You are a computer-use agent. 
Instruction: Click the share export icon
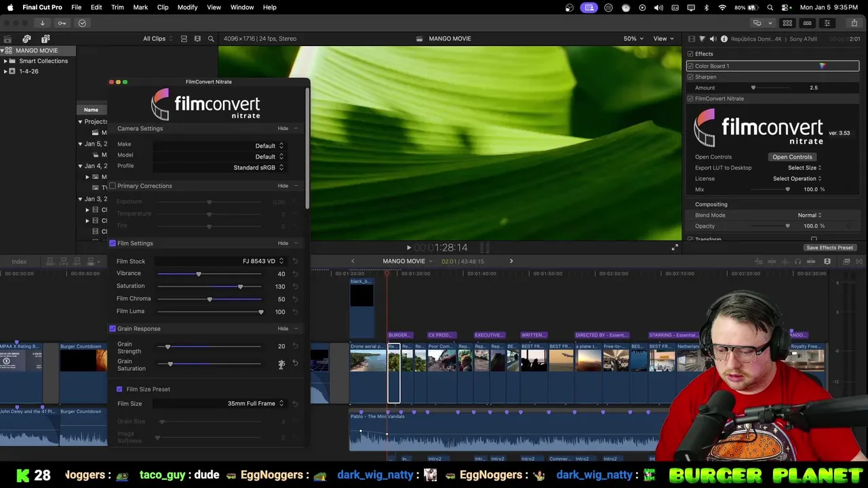[854, 23]
